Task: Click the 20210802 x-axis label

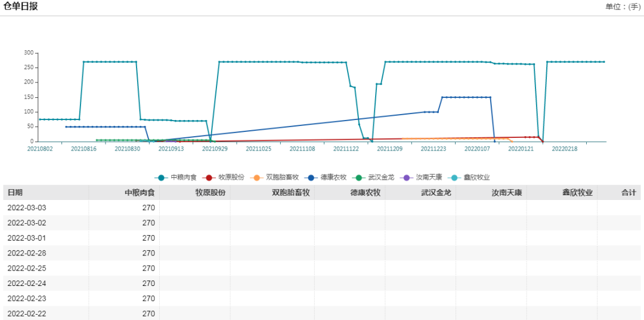Action: point(39,149)
